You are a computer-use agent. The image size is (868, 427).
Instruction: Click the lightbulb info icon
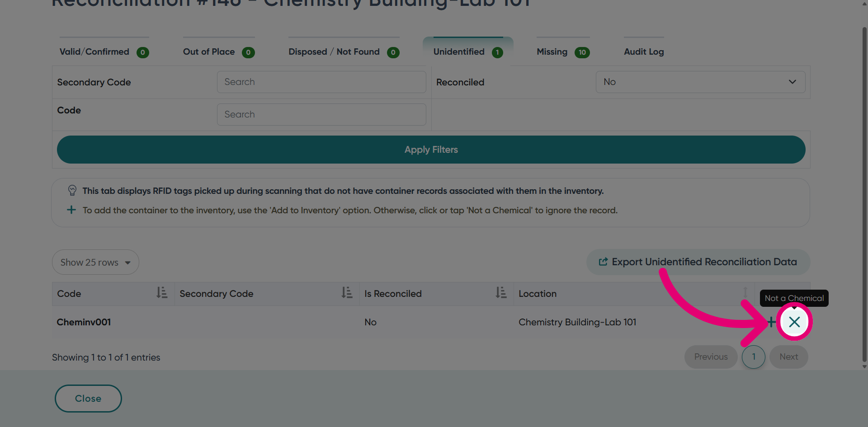72,190
